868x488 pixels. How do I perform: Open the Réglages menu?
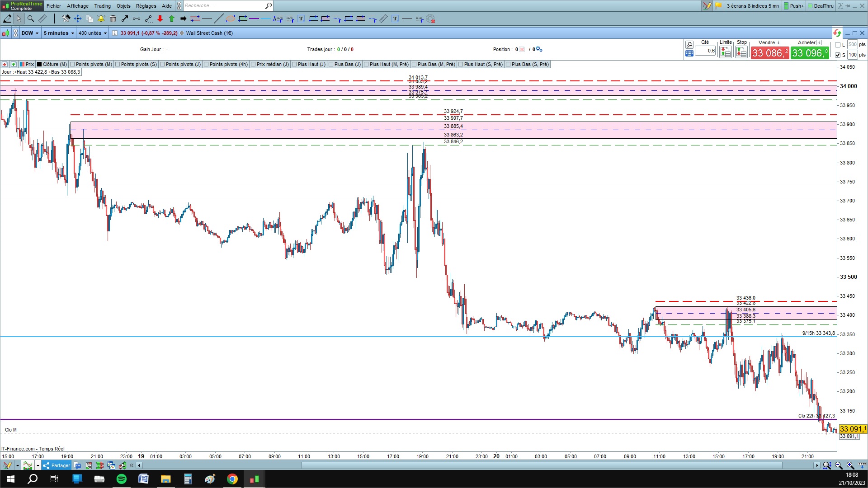[146, 6]
